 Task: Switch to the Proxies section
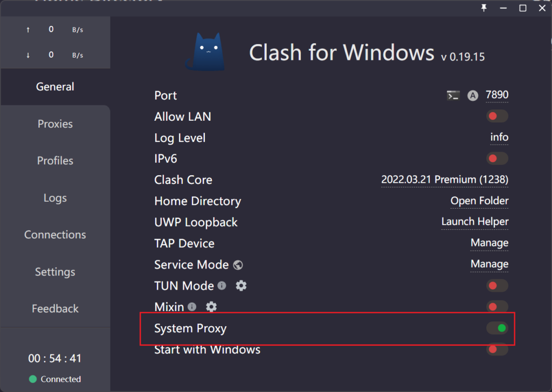[54, 123]
